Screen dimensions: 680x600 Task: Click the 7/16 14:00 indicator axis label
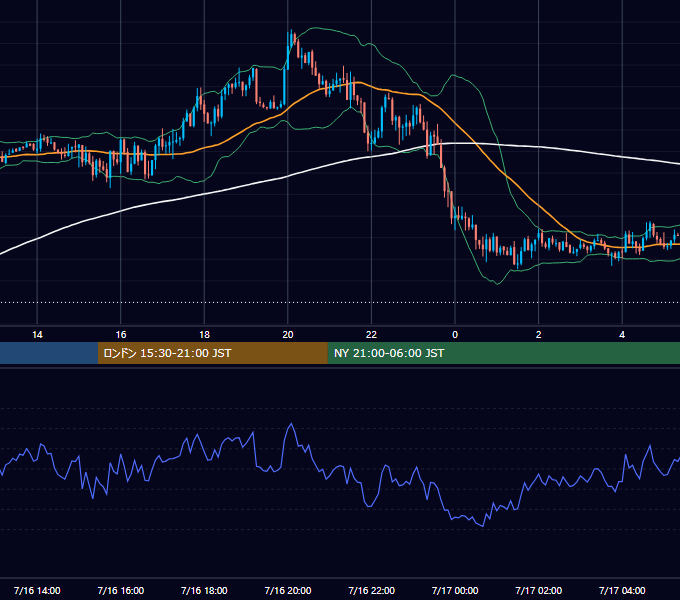pos(37,590)
